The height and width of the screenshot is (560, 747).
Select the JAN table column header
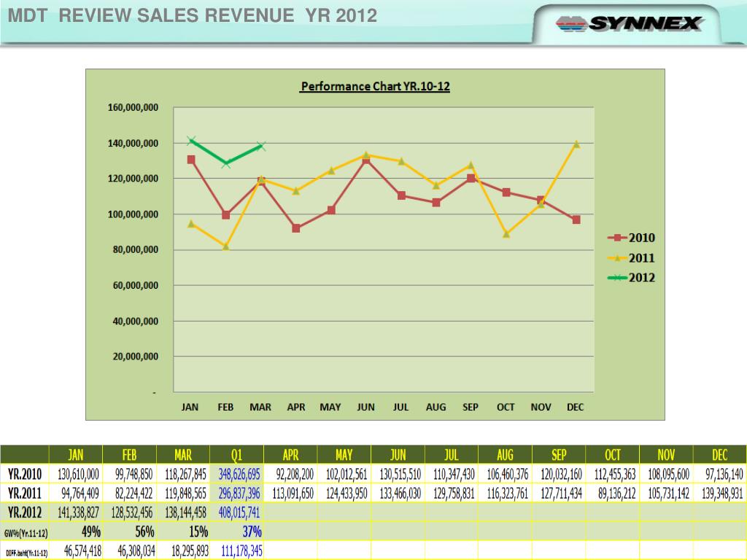(76, 455)
